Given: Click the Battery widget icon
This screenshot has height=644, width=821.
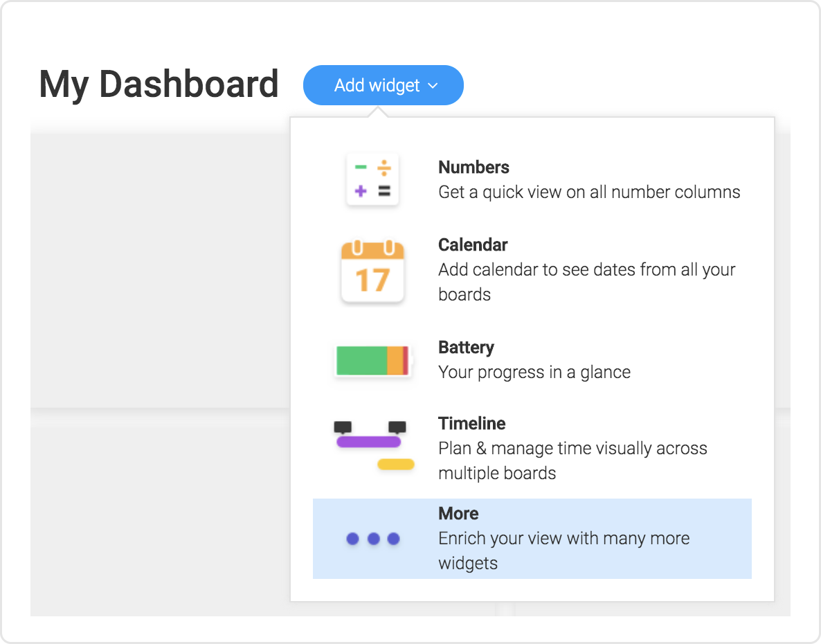Looking at the screenshot, I should point(372,359).
